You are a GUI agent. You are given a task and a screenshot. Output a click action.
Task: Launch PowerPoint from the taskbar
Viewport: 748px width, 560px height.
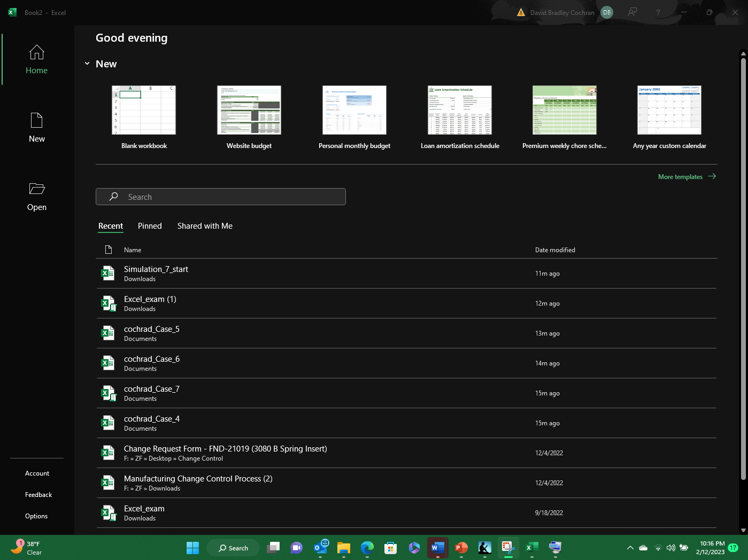[x=461, y=548]
